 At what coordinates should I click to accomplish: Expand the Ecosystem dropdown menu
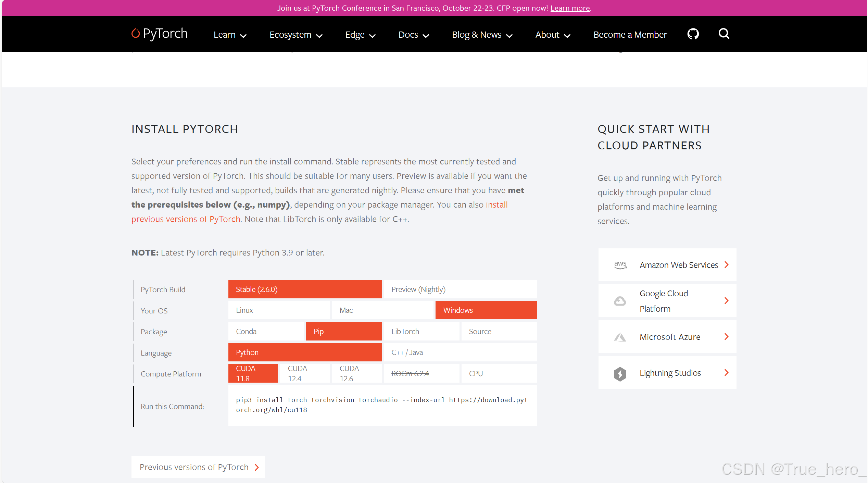point(296,35)
